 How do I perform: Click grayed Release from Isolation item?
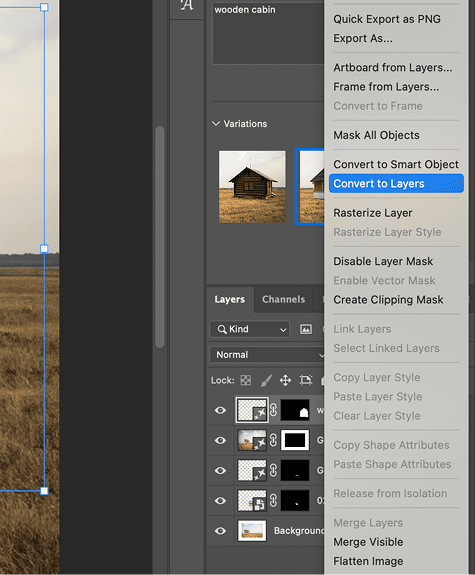point(390,494)
